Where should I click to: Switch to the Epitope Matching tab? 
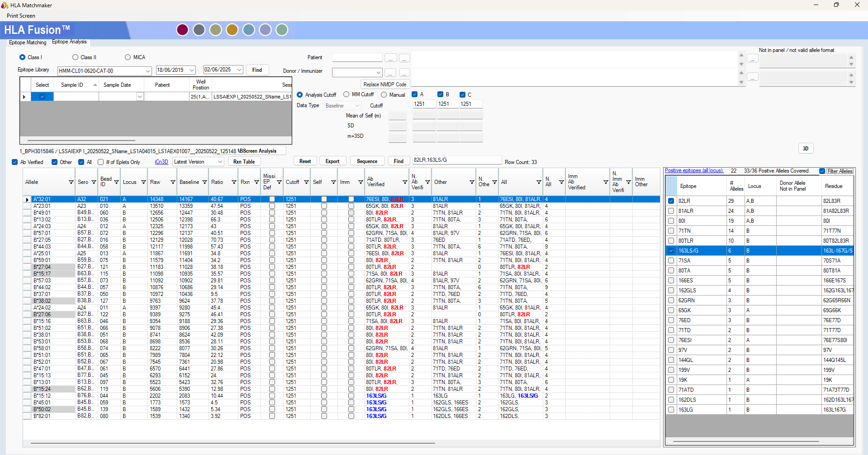pos(28,42)
